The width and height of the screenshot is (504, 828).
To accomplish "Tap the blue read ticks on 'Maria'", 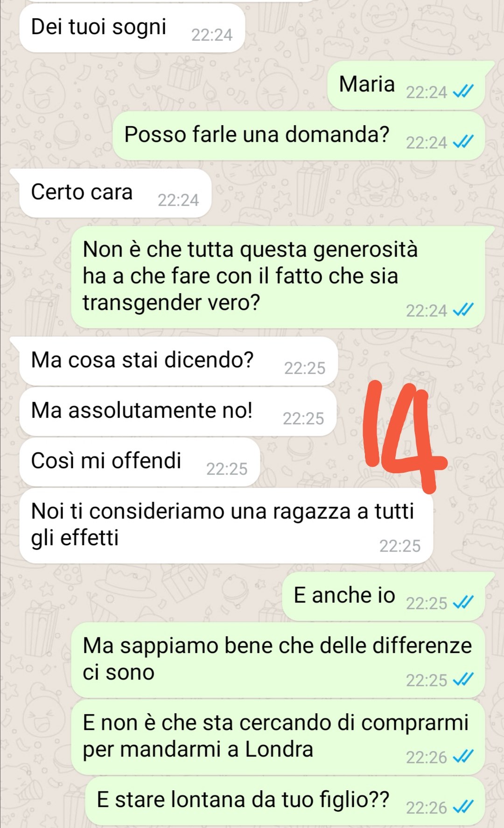I will [463, 91].
